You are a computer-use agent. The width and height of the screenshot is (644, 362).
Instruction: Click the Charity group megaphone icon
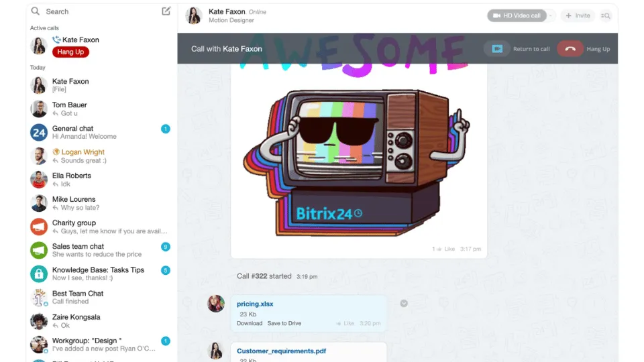39,227
